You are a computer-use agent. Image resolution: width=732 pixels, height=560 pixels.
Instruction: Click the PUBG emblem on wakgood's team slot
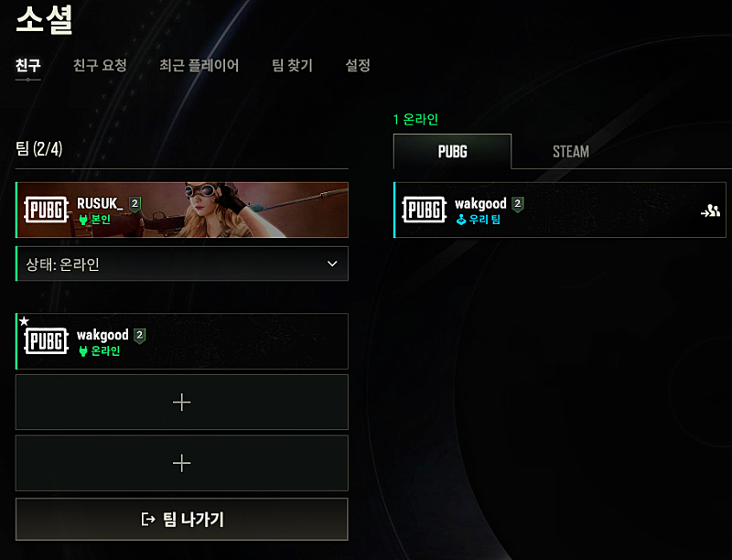pos(47,341)
